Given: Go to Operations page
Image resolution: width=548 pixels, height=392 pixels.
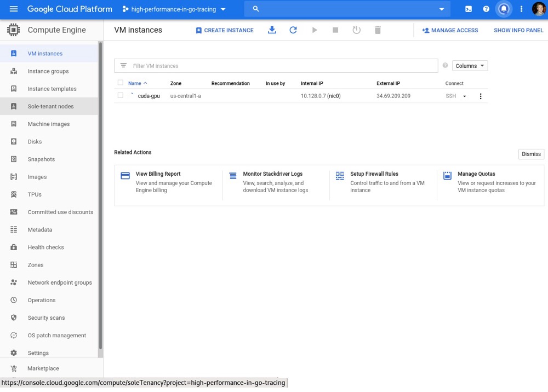Looking at the screenshot, I should tap(49, 300).
